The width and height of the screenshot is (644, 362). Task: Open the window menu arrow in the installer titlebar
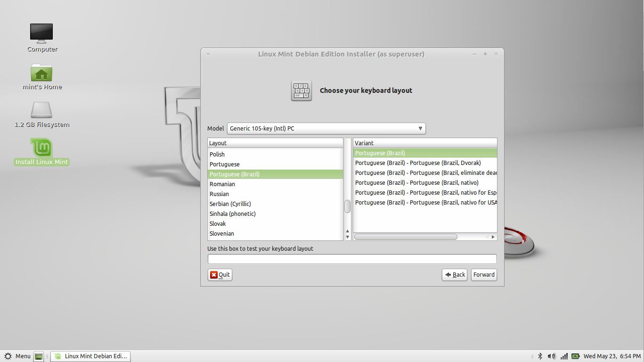tap(208, 54)
